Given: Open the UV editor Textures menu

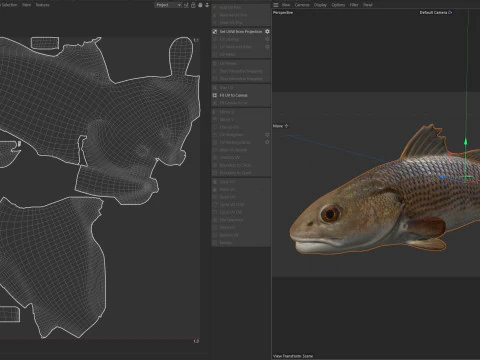Looking at the screenshot, I should tap(42, 5).
